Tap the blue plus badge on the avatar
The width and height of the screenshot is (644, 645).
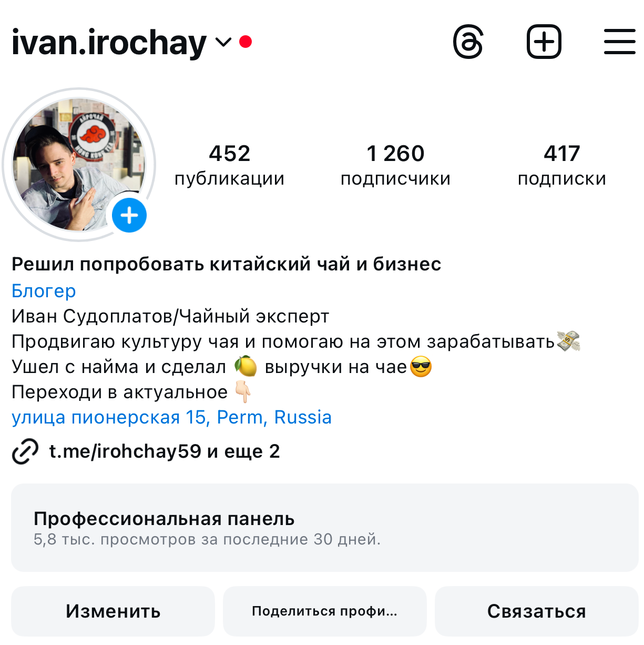(x=129, y=215)
